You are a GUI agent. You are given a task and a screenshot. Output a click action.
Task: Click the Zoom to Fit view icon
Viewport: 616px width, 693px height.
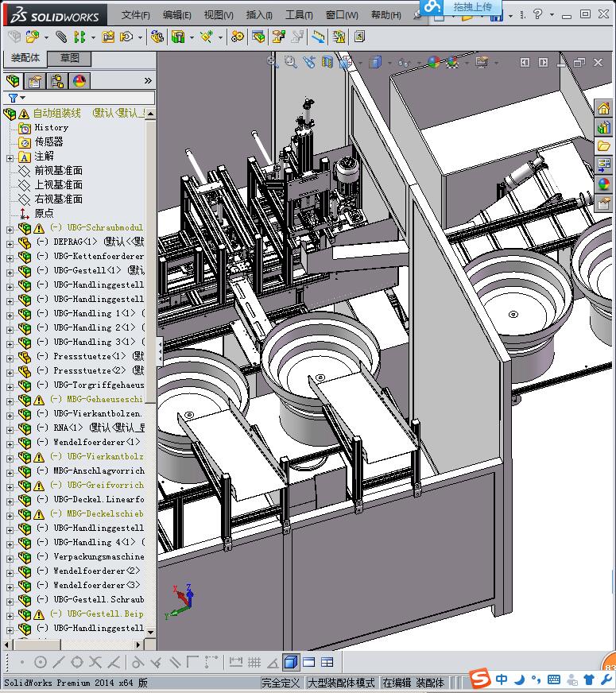point(273,62)
